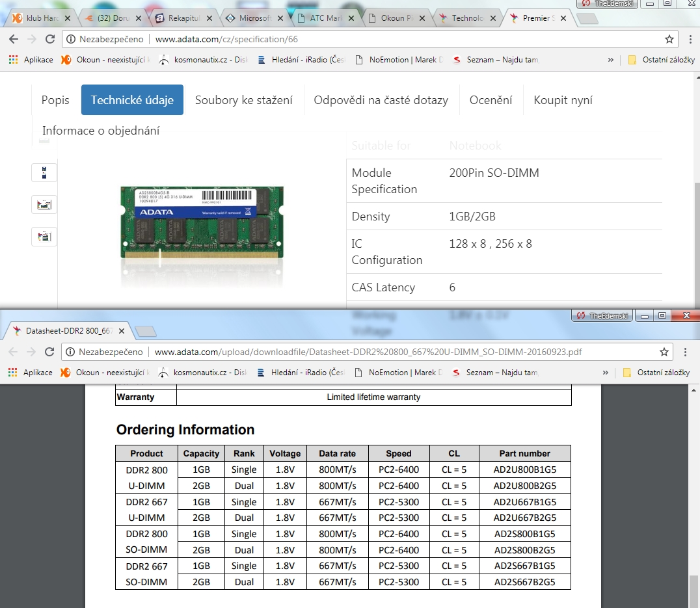The image size is (700, 608).
Task: Open Seznam bookmark in datasheet window
Action: coord(495,373)
